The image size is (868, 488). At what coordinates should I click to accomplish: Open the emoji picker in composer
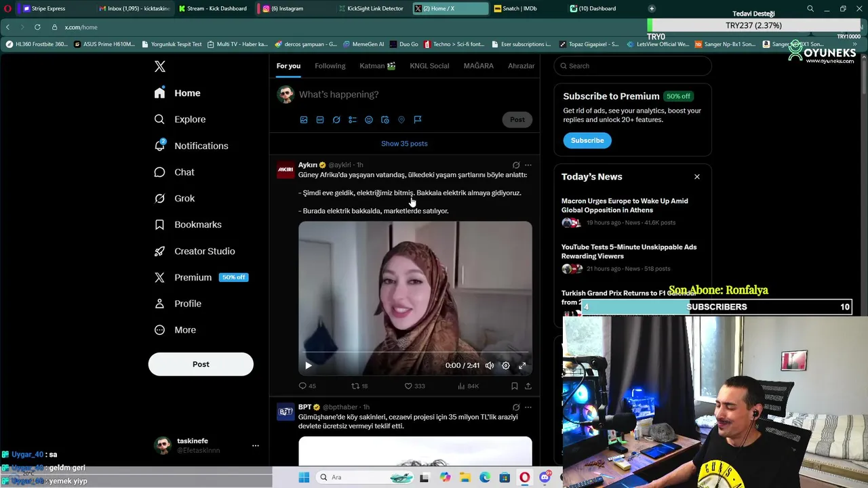pyautogui.click(x=369, y=119)
